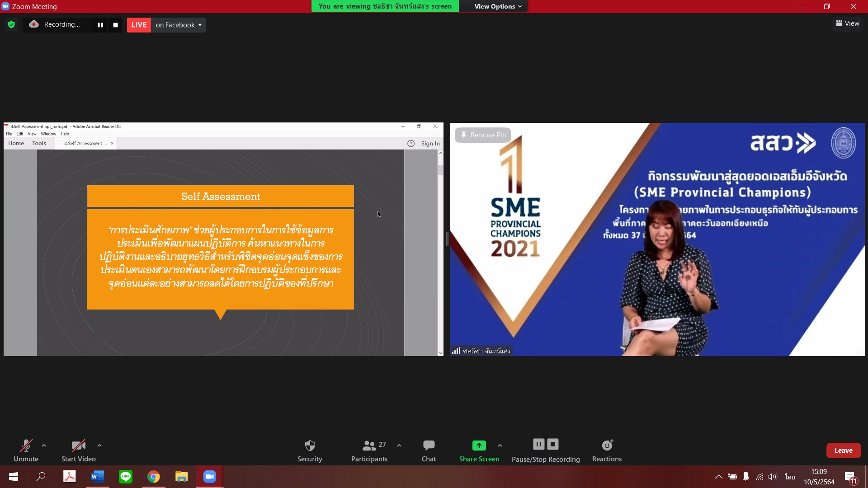The height and width of the screenshot is (488, 868).
Task: Switch layout using the View button
Action: [848, 23]
